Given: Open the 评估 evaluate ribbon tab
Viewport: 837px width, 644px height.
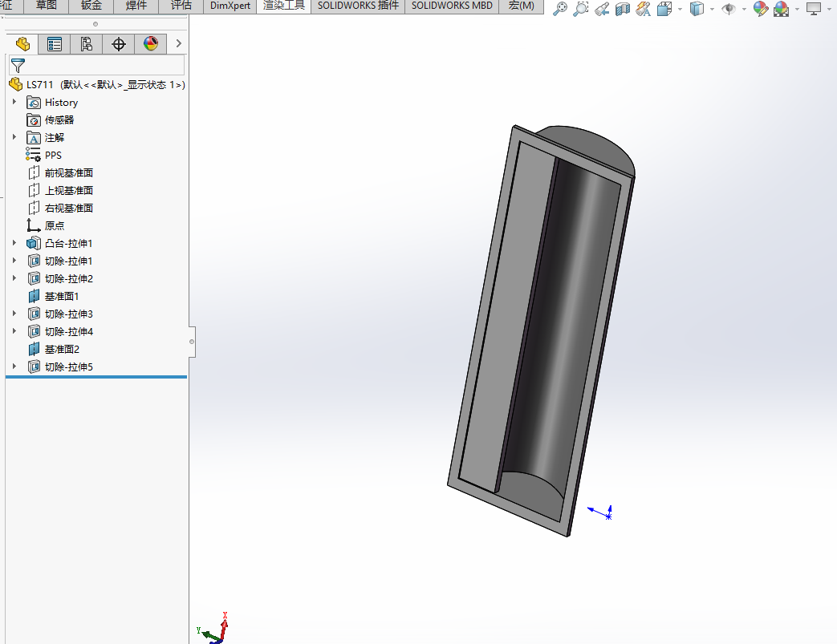Looking at the screenshot, I should point(181,6).
